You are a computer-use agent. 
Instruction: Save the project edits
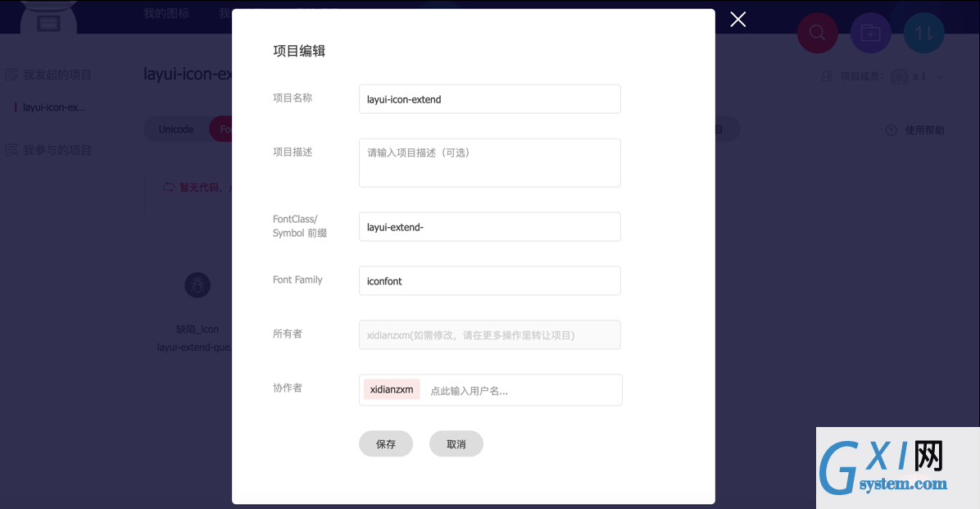[x=386, y=444]
